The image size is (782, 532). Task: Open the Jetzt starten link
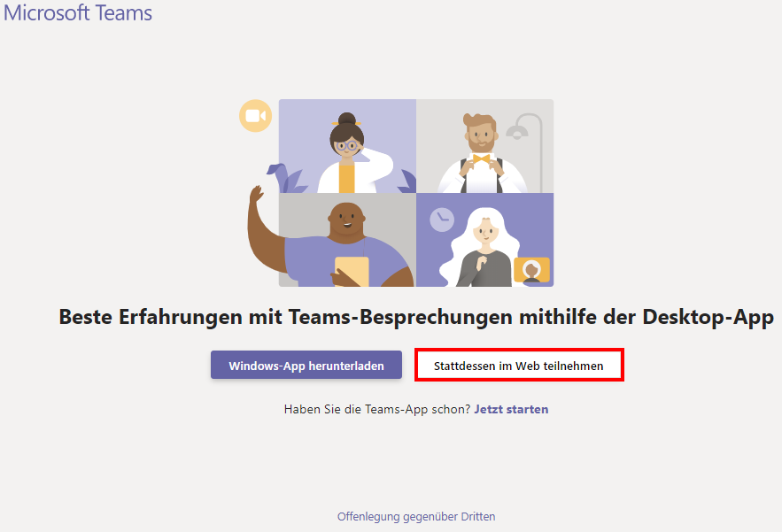tap(511, 409)
